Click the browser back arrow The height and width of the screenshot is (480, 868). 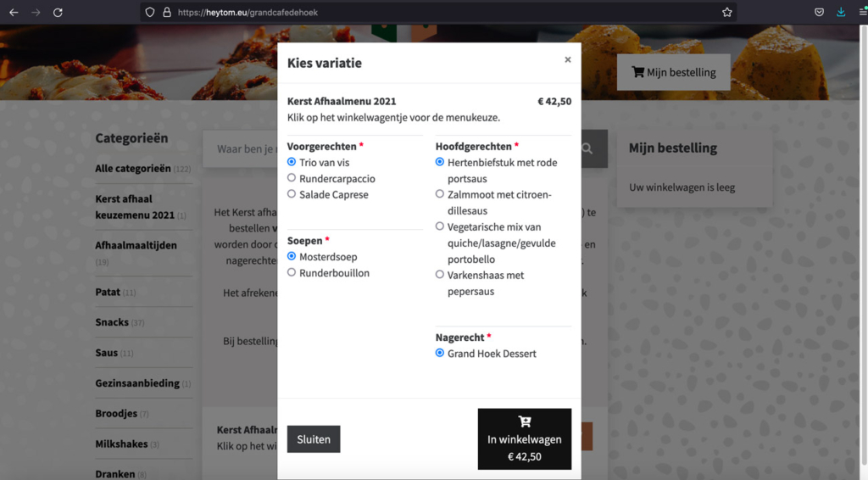click(x=14, y=12)
